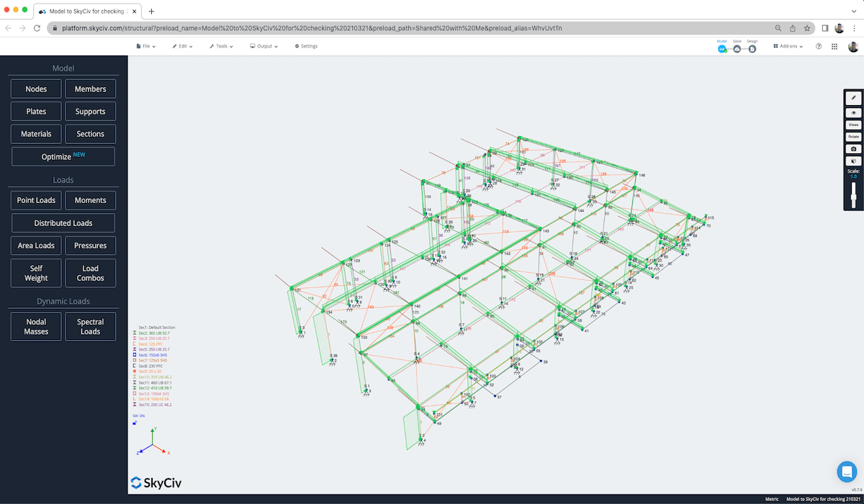Image resolution: width=864 pixels, height=504 pixels.
Task: Open the Solve stage icon at top
Action: [737, 49]
